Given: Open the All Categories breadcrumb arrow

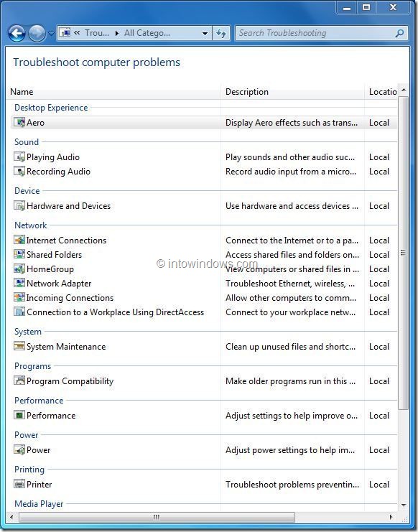Looking at the screenshot, I should tap(117, 33).
